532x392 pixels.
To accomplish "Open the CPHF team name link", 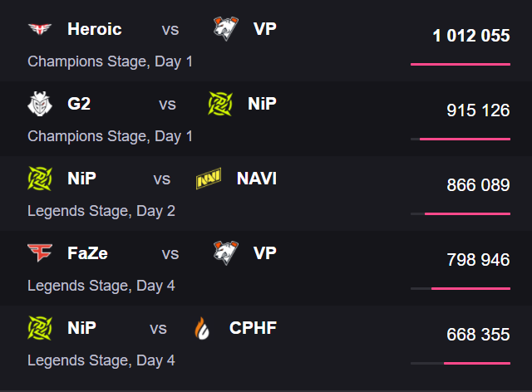I will coord(253,328).
